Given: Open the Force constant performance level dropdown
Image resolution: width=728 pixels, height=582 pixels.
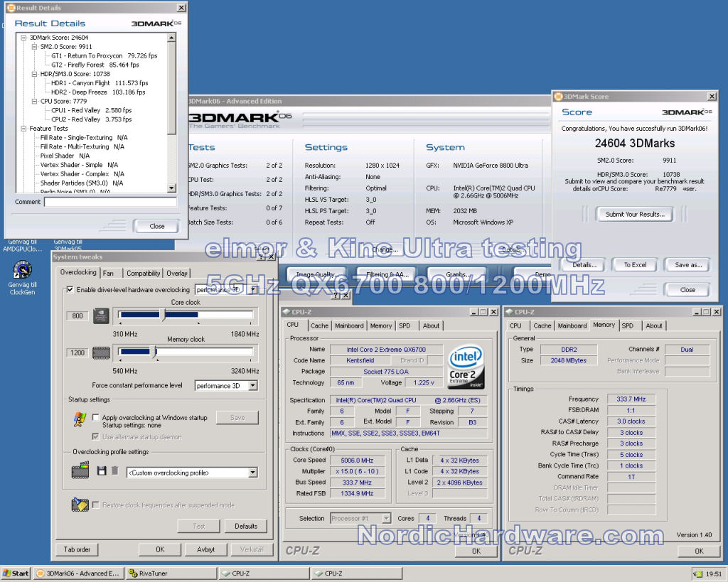Looking at the screenshot, I should pos(252,386).
